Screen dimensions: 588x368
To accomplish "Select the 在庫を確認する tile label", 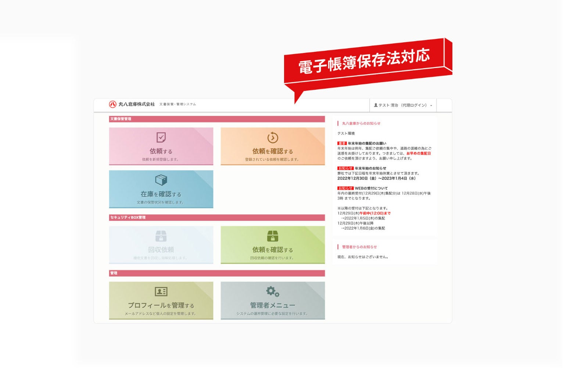I will click(x=161, y=194).
